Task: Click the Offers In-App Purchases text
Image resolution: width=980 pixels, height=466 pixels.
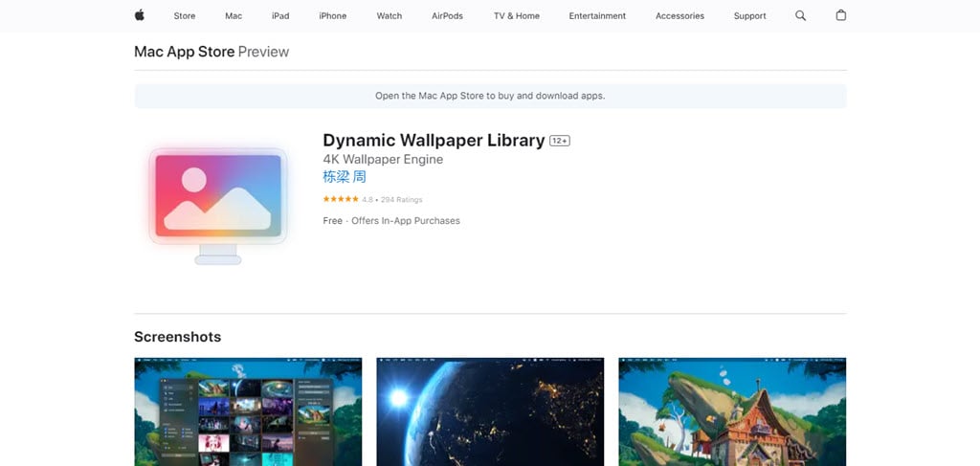Action: coord(406,220)
